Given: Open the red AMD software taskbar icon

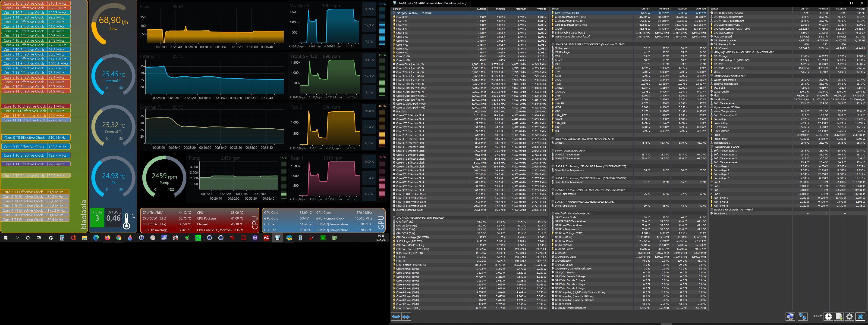Looking at the screenshot, I should [x=243, y=238].
